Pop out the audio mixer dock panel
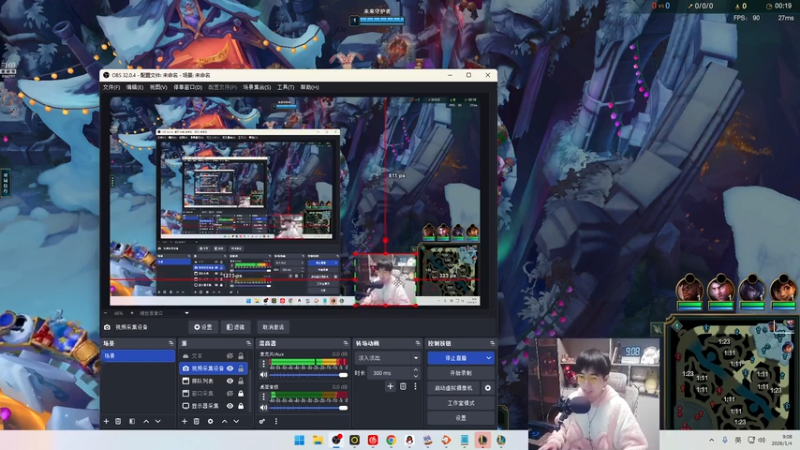The height and width of the screenshot is (450, 800). coord(345,343)
